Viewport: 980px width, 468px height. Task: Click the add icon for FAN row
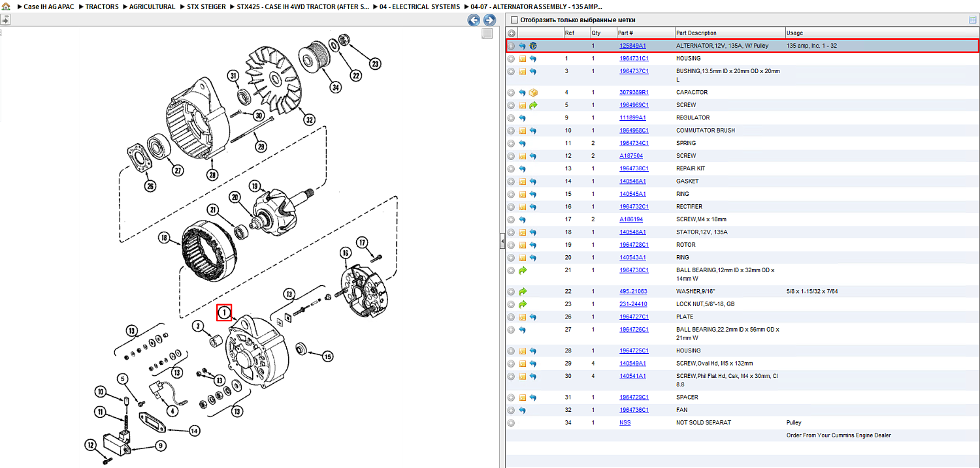coord(511,410)
